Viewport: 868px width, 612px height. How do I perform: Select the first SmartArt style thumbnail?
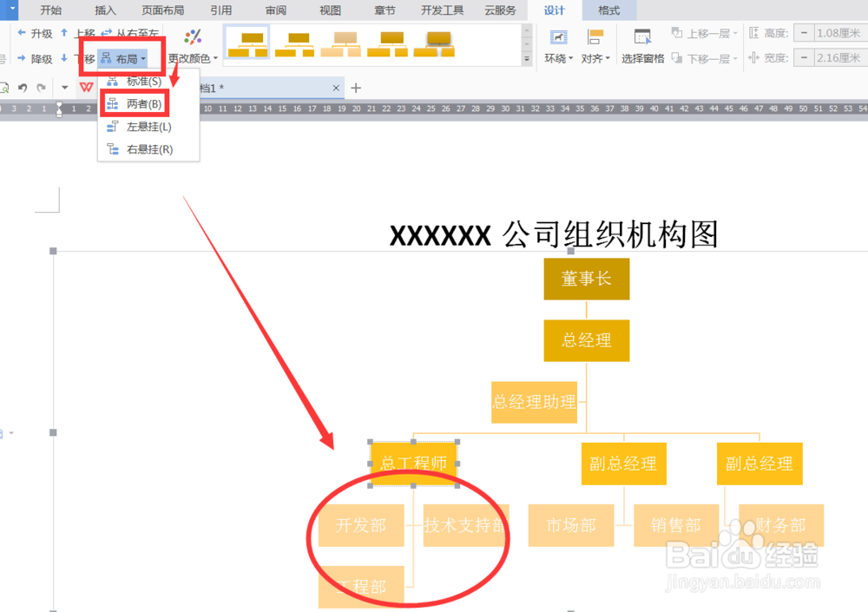(x=247, y=43)
